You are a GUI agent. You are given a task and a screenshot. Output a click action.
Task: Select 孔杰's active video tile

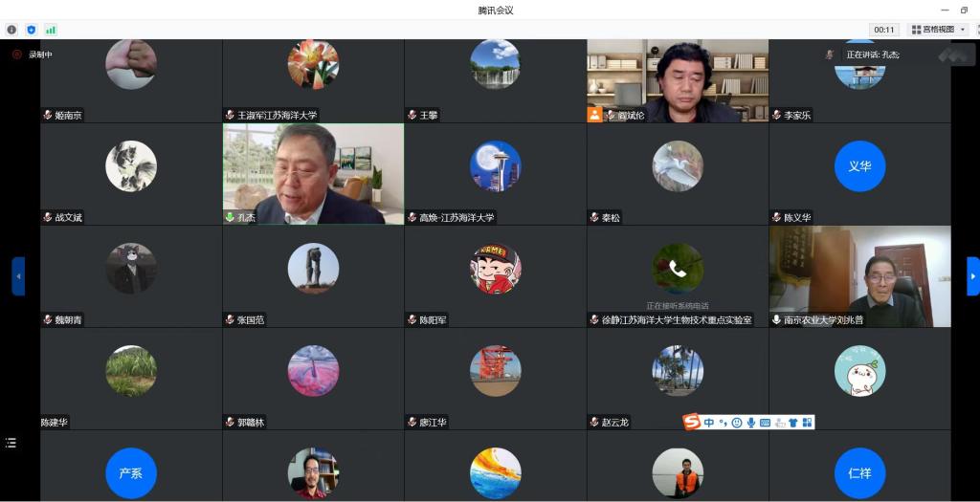click(x=313, y=174)
